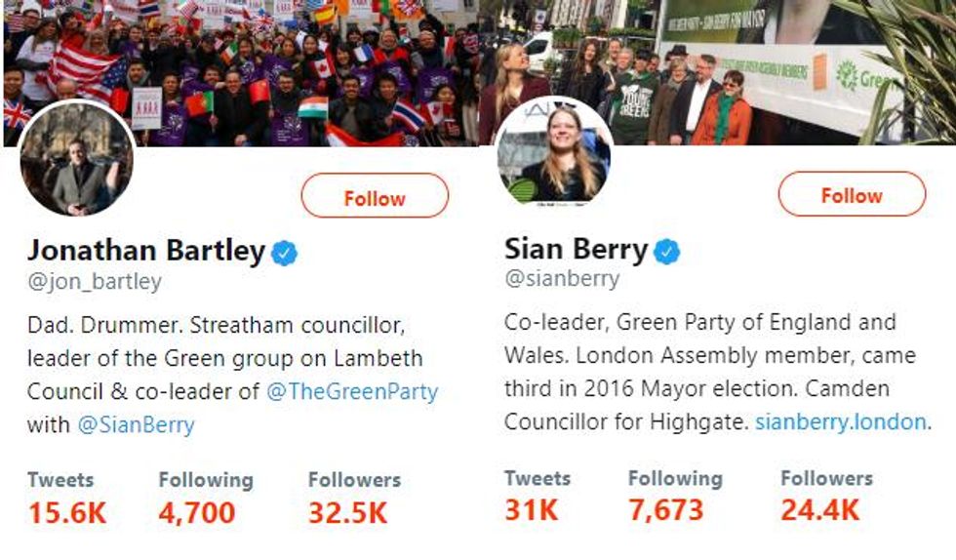Open Jonathan Bartley's flag crowd header image
The image size is (956, 560).
(x=241, y=72)
